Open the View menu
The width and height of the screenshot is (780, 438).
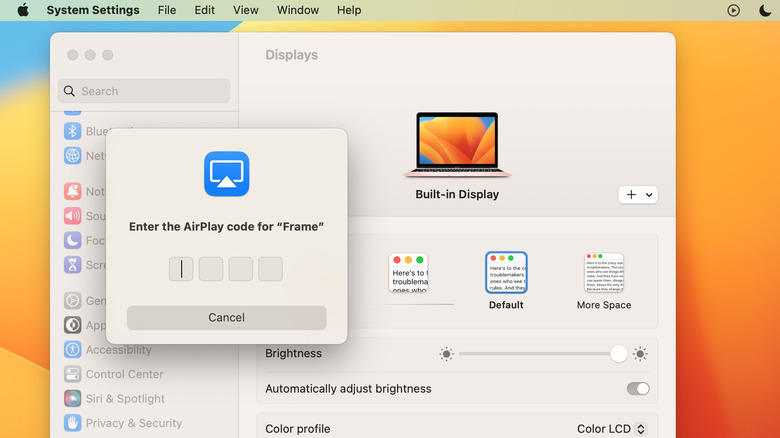coord(245,10)
